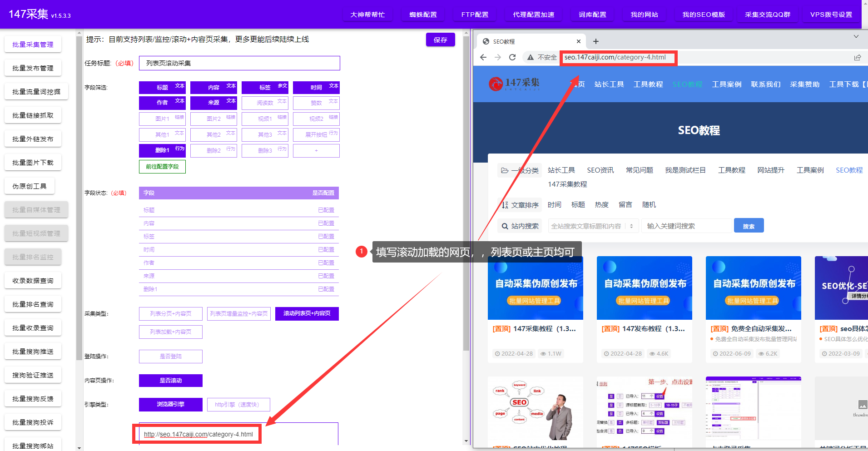Click the form panel scrollbar up arrow
Image resolution: width=868 pixels, height=451 pixels.
(466, 33)
